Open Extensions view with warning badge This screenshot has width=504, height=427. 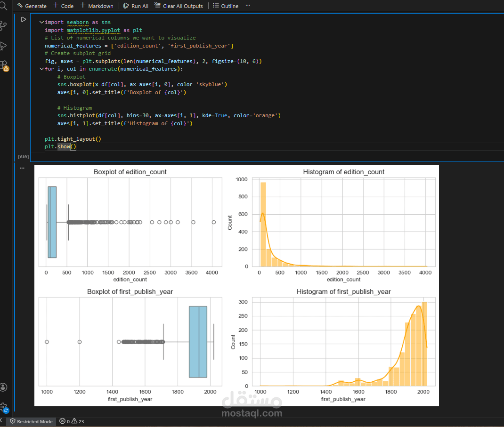point(4,66)
